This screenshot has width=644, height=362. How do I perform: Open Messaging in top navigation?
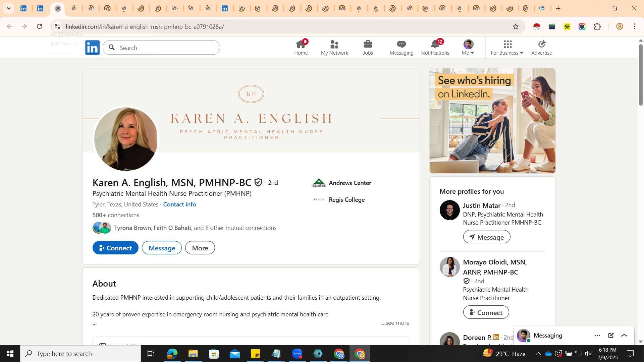[401, 48]
